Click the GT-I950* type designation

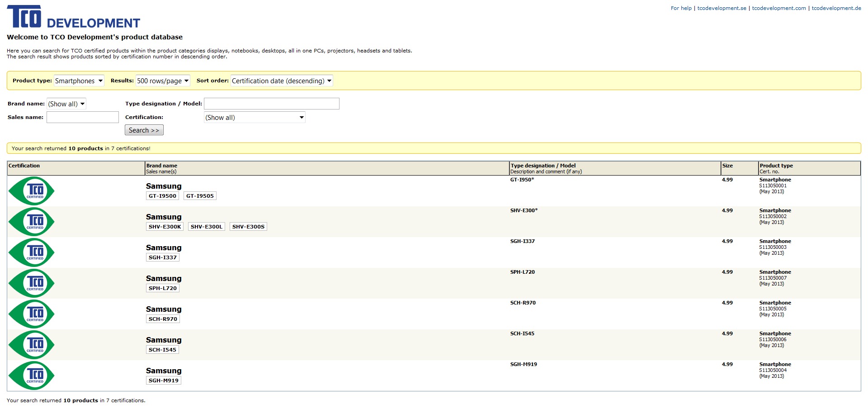point(522,180)
